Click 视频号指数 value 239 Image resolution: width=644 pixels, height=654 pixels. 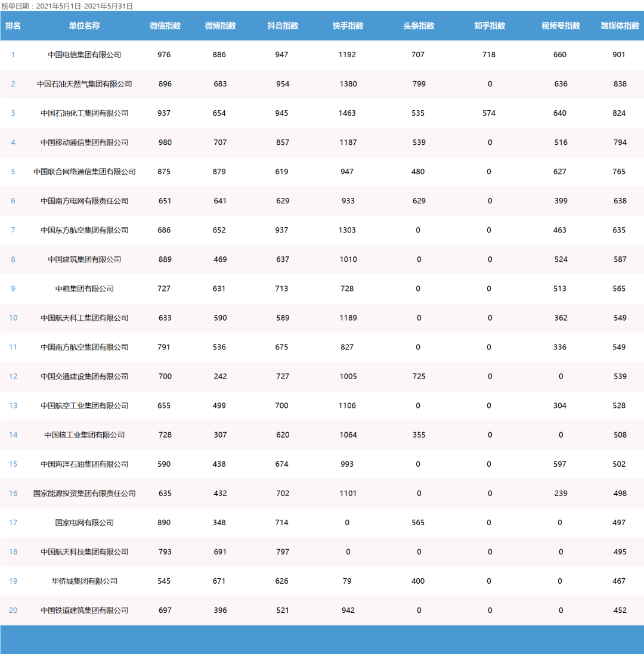pyautogui.click(x=561, y=493)
